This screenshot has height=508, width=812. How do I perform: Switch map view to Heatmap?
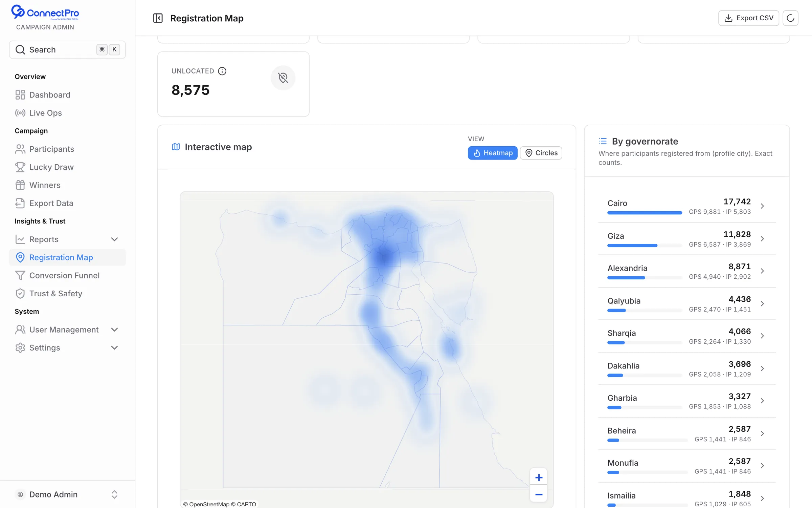(493, 153)
